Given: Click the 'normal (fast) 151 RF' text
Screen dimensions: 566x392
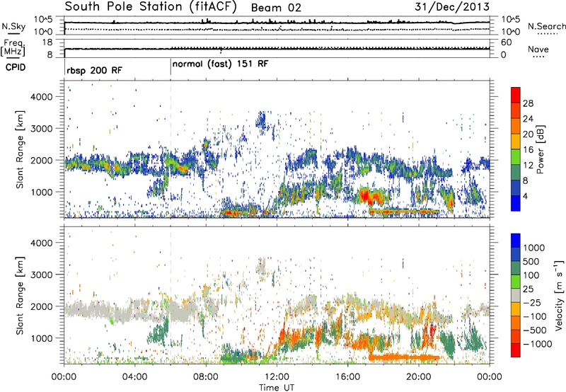Looking at the screenshot, I should [x=220, y=64].
